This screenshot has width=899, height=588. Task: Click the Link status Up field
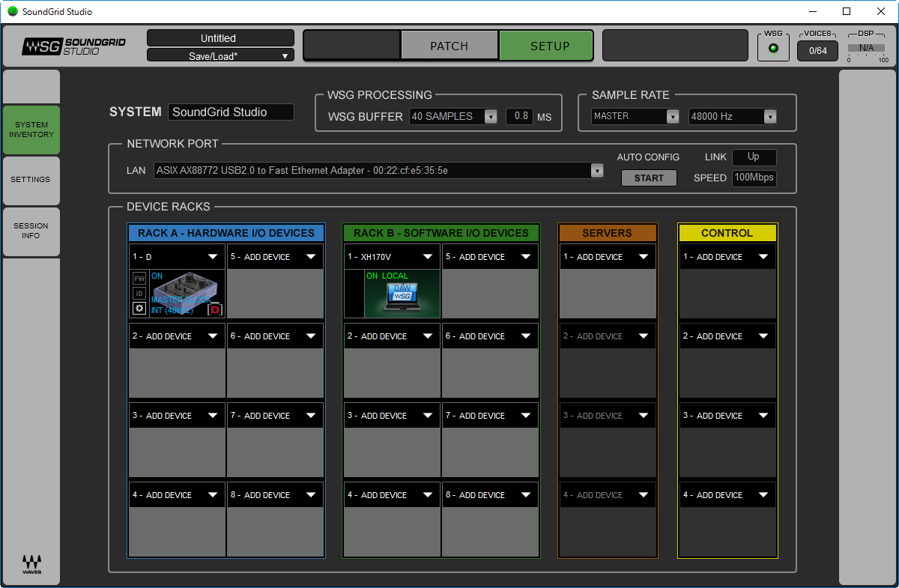[x=754, y=157]
